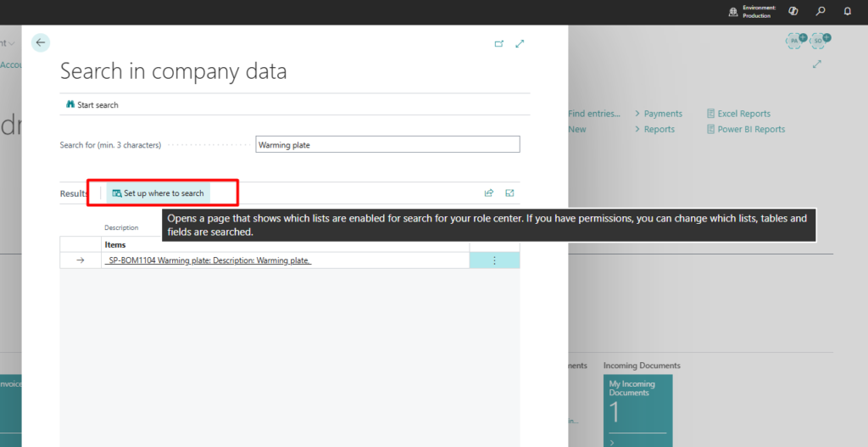This screenshot has width=868, height=447.
Task: Open SP-BOM1104 Warming plate result link
Action: [209, 260]
